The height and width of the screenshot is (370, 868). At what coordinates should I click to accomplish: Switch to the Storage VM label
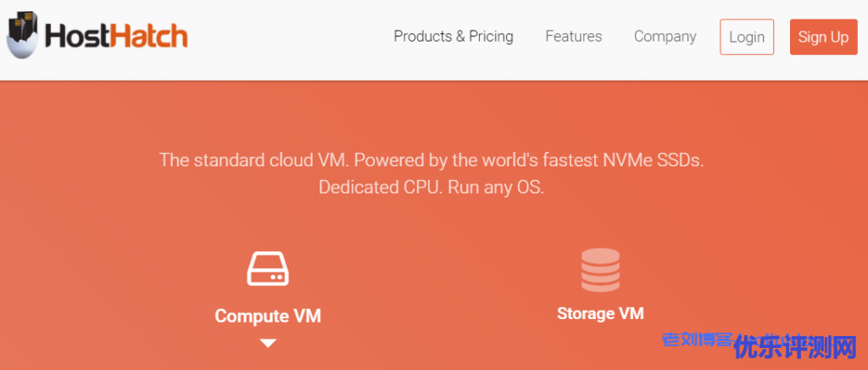pos(600,313)
